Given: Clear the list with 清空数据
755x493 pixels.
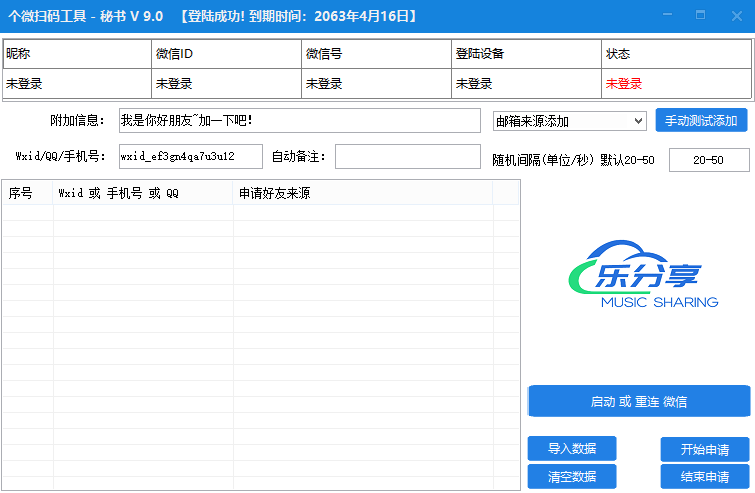Looking at the screenshot, I should pos(572,476).
